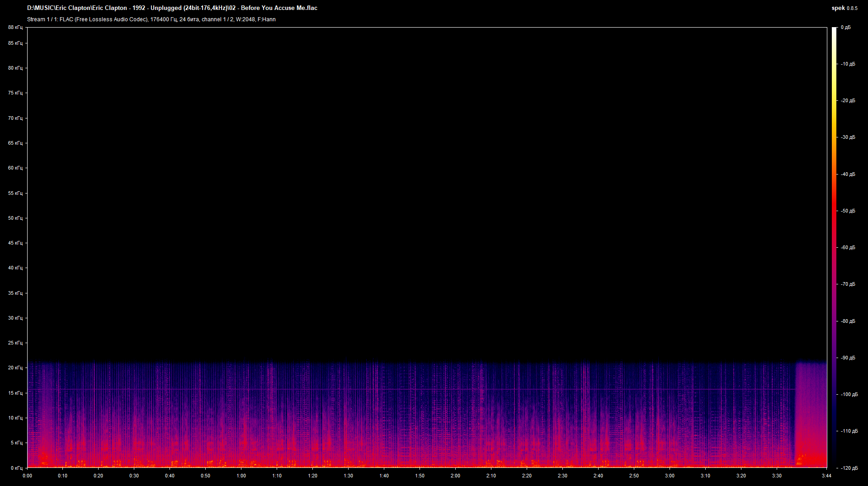Click the 3:44 end time marker

pos(826,476)
